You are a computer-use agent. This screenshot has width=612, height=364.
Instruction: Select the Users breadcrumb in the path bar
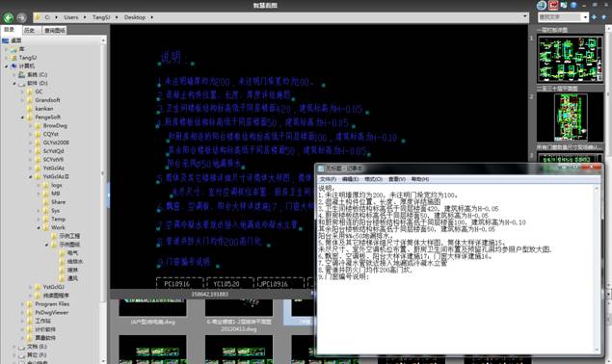coord(71,17)
